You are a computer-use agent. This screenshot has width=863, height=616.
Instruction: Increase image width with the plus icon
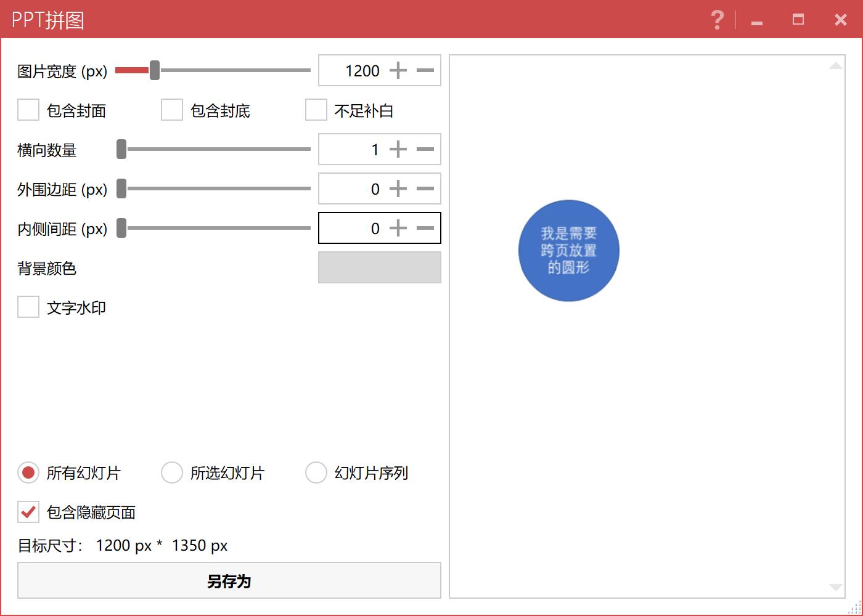398,70
